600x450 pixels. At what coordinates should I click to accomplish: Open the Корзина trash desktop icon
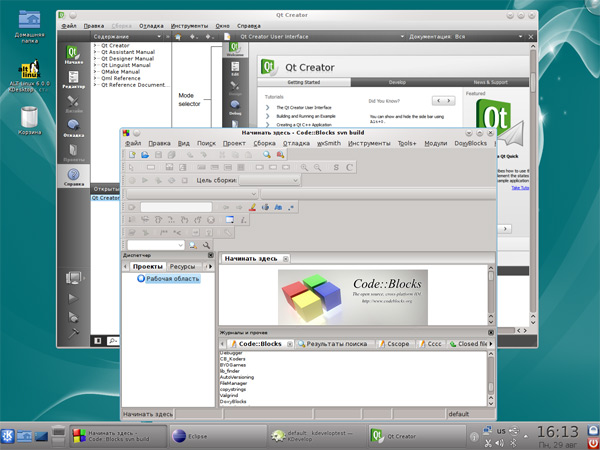coord(29,121)
